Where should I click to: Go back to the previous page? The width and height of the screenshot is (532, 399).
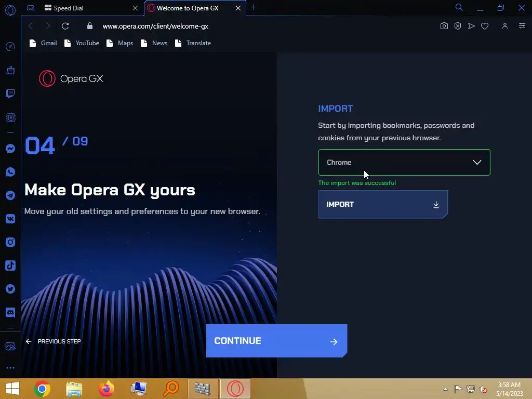[x=31, y=26]
